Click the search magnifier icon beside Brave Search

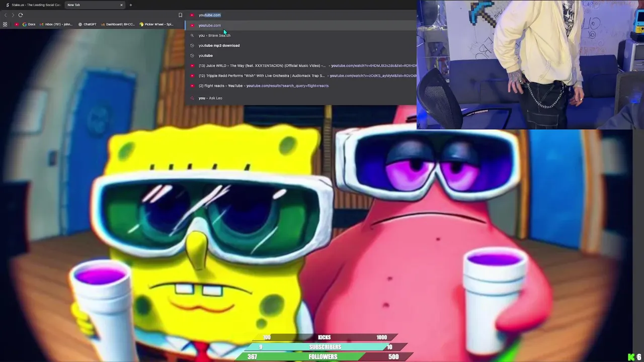[x=192, y=35]
